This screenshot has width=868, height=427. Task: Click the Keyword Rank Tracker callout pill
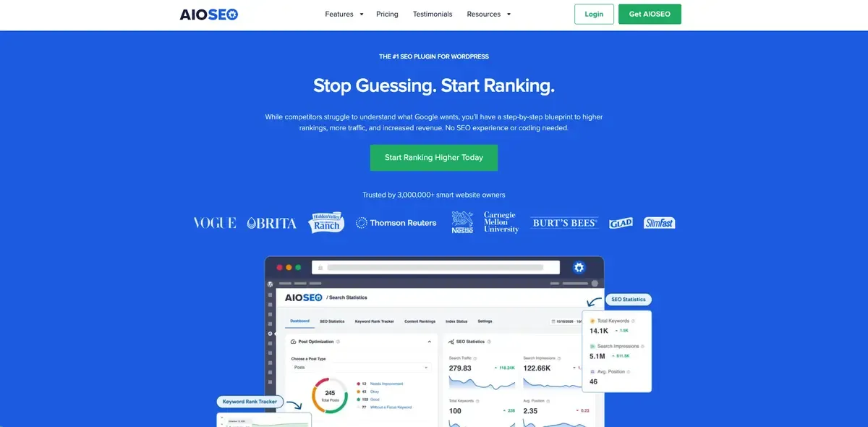(x=250, y=402)
